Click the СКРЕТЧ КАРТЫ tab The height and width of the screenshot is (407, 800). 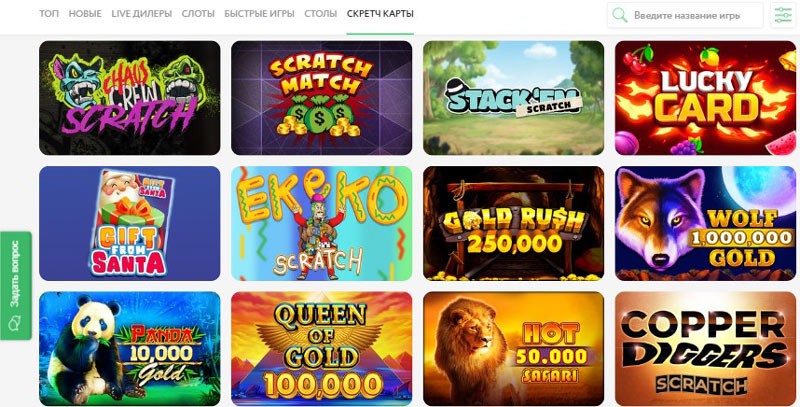coord(380,14)
